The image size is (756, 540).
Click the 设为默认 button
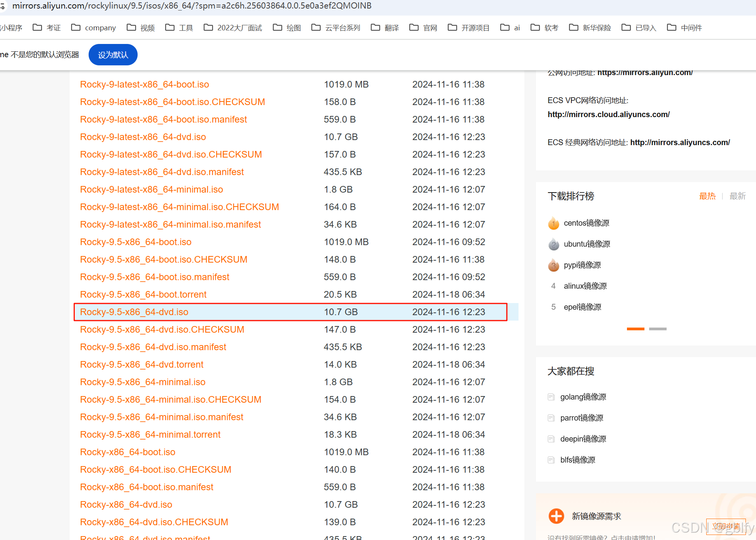113,55
